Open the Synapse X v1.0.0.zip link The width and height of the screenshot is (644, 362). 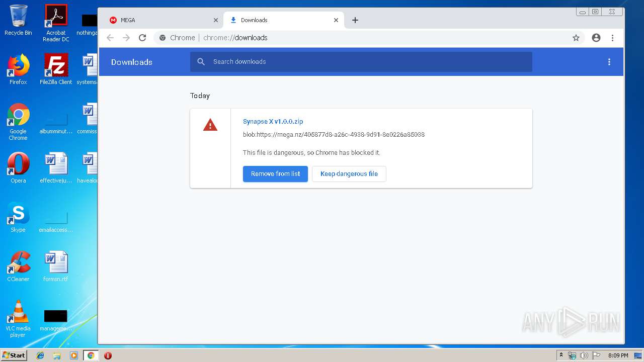(273, 121)
